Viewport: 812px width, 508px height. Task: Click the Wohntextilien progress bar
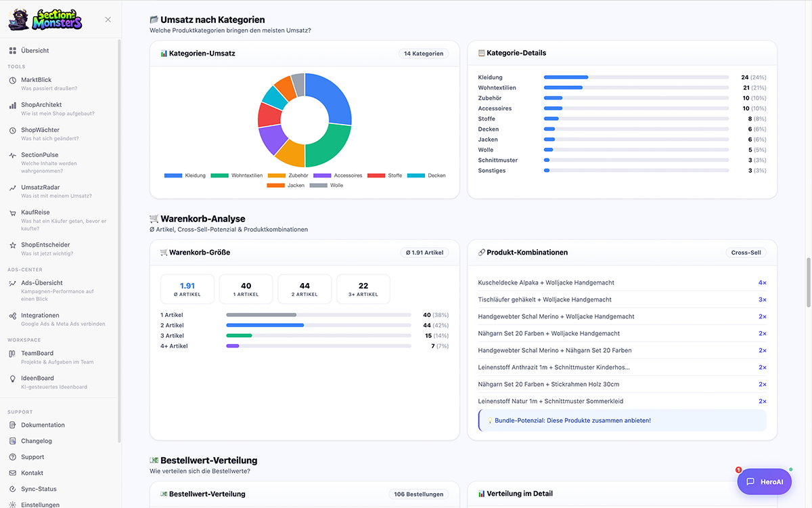point(637,88)
